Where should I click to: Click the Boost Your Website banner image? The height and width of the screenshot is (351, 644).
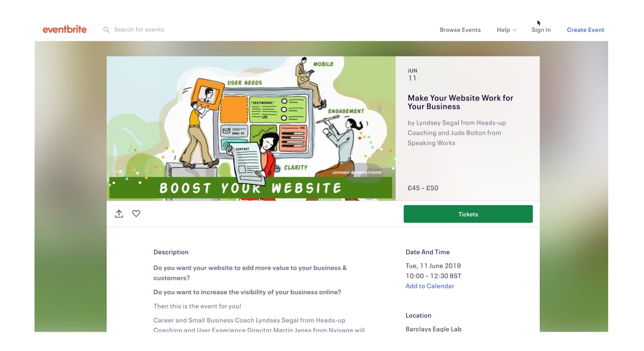pyautogui.click(x=251, y=128)
